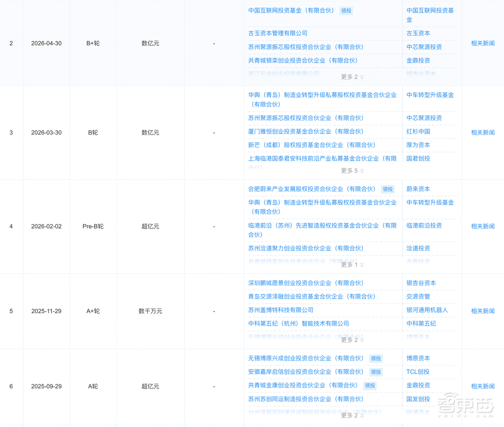Open 相关新闻 for the 2026-02-02 round
The height and width of the screenshot is (427, 504).
pyautogui.click(x=483, y=227)
